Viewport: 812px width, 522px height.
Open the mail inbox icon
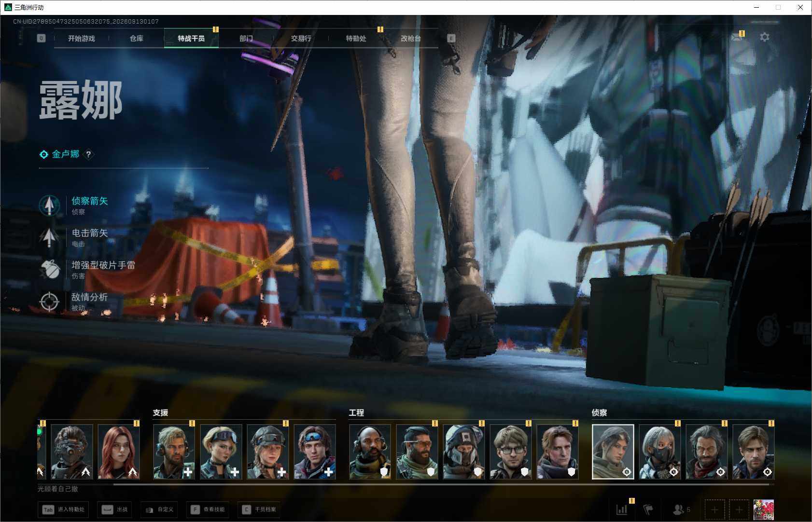tap(737, 37)
